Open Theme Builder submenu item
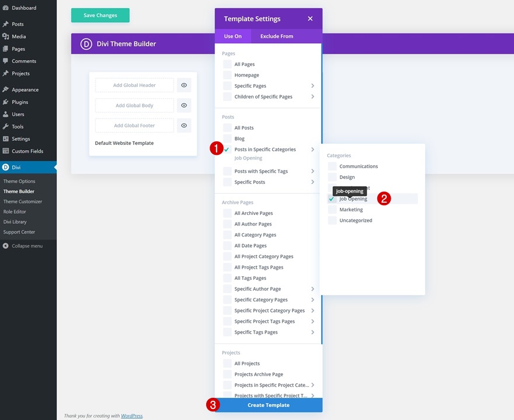514x420 pixels. [19, 192]
